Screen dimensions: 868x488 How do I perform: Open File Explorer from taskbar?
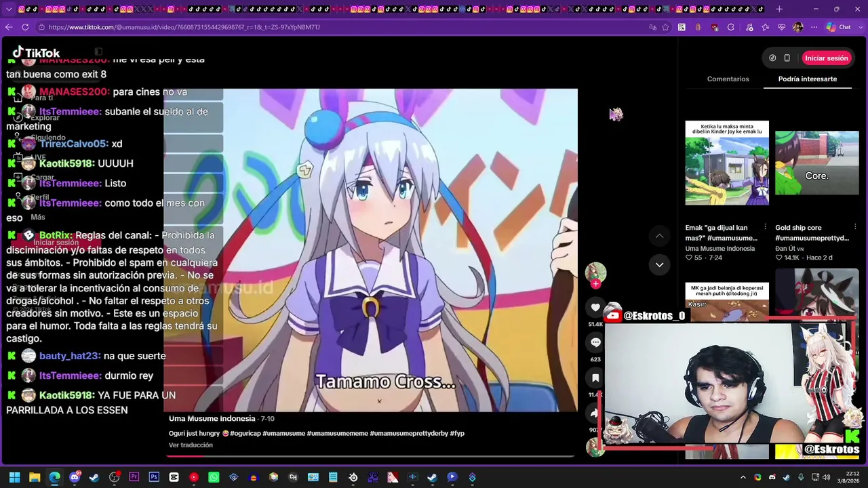click(35, 477)
